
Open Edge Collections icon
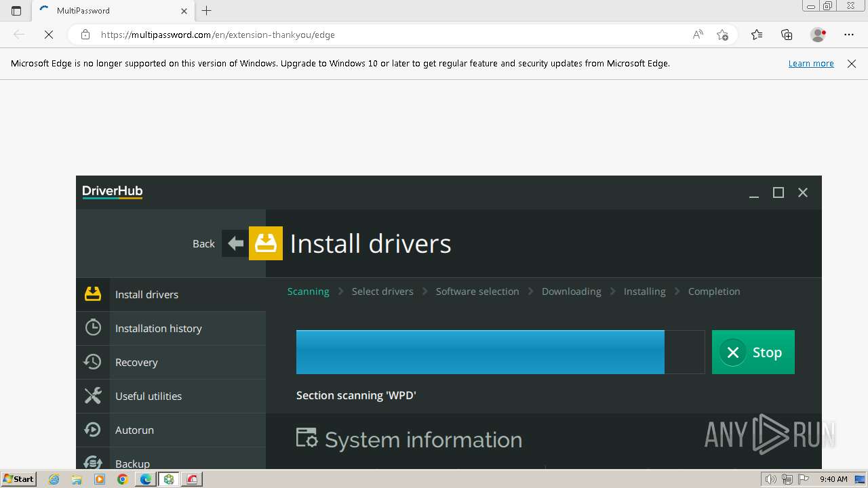[x=787, y=35]
